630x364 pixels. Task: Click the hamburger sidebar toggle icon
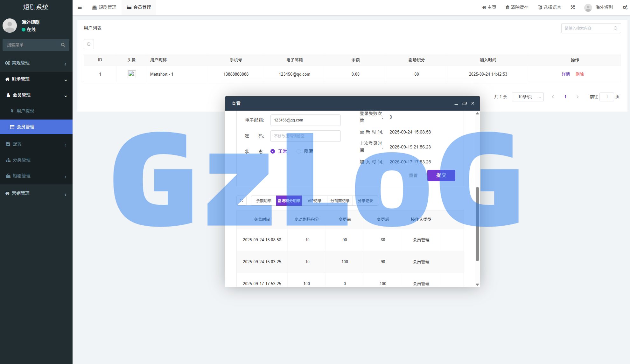pos(80,7)
